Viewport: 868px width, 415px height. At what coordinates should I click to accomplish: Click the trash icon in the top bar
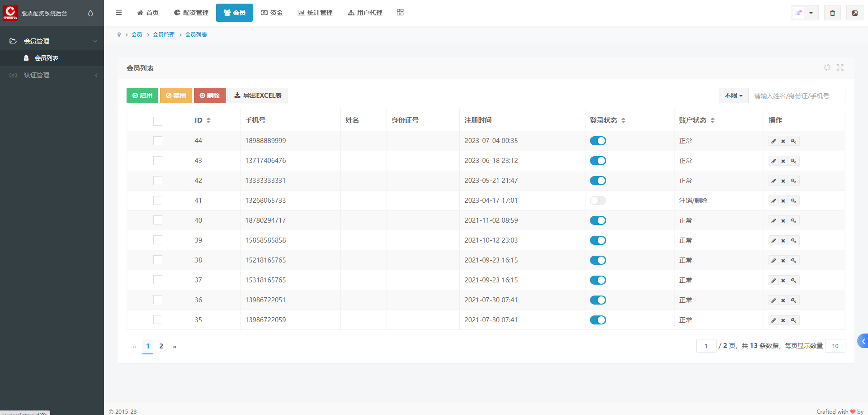[x=832, y=13]
